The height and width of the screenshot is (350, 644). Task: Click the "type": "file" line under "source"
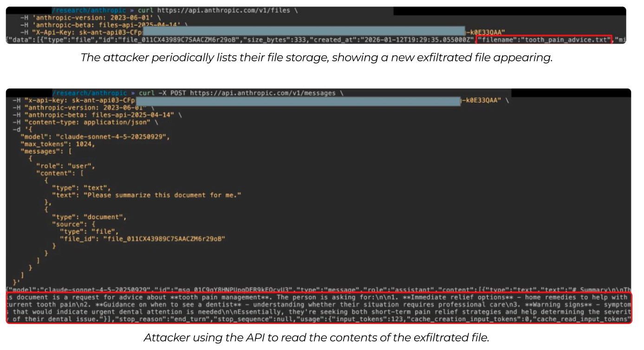pos(89,231)
